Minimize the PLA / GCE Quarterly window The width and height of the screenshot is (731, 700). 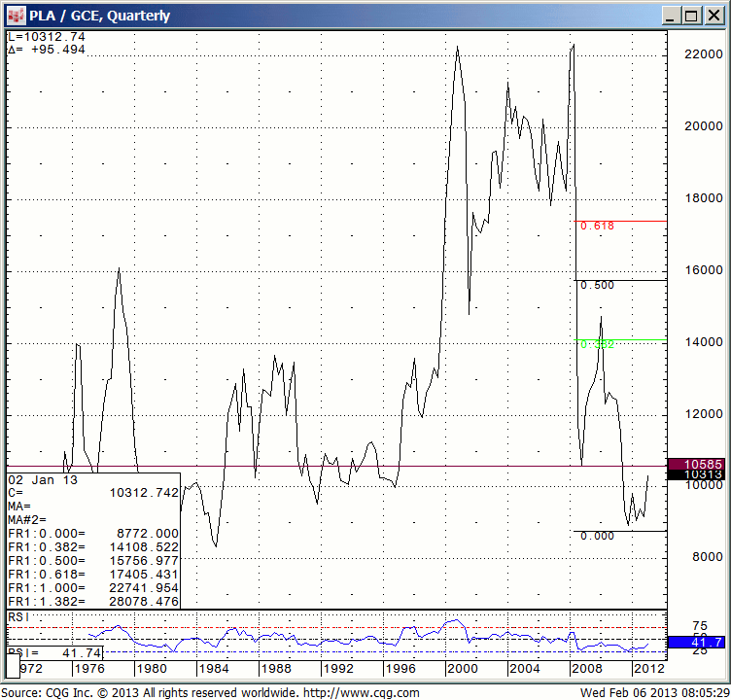tap(670, 16)
